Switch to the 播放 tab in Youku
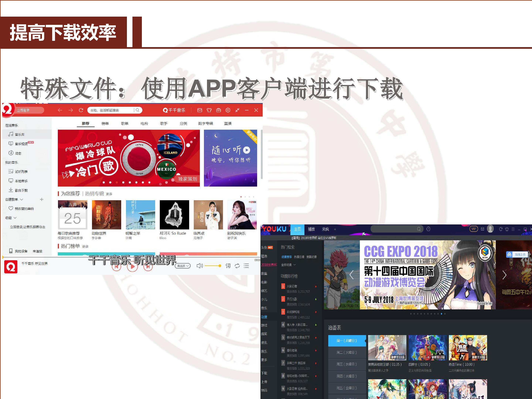Viewport: 532px width, 399px height. coord(311,229)
